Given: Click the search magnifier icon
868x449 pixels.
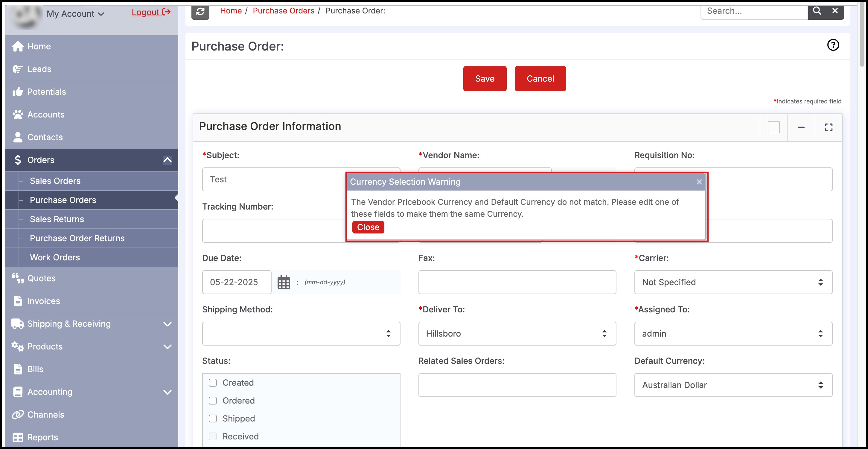Looking at the screenshot, I should [x=817, y=11].
